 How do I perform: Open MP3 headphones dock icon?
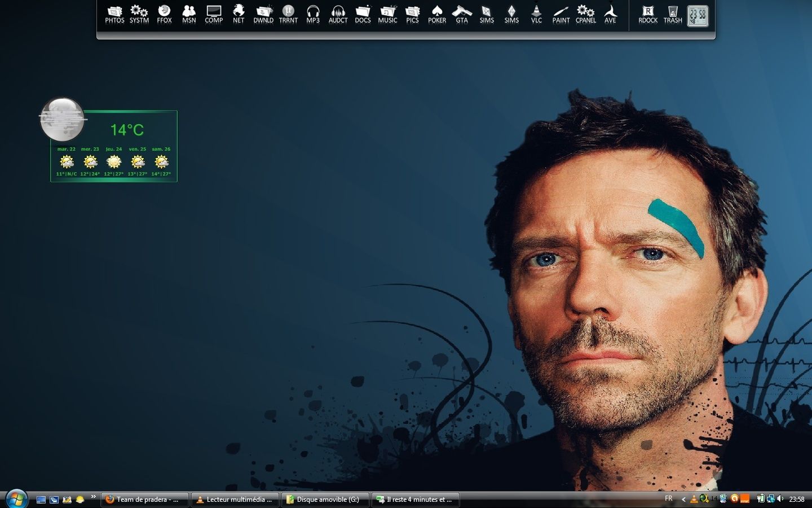313,14
